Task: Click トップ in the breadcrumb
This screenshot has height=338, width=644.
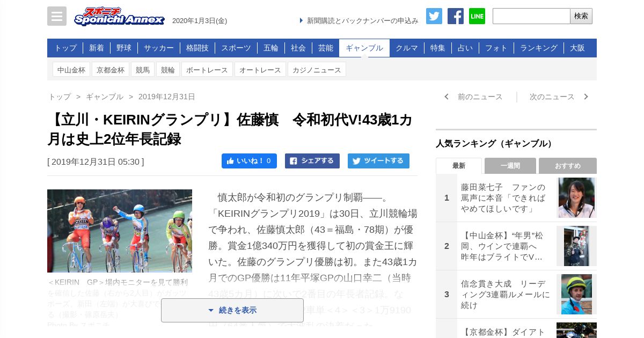Action: 60,97
